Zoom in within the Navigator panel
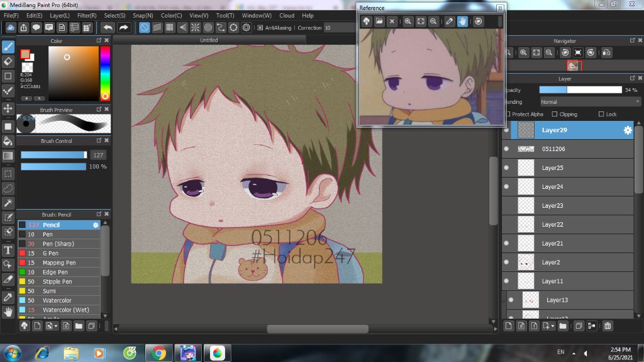 pyautogui.click(x=523, y=53)
